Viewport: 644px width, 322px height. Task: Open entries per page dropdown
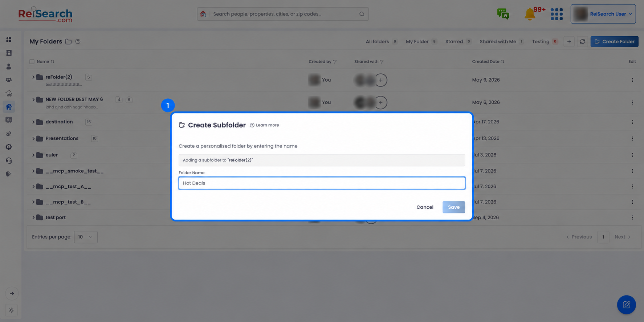coord(86,237)
